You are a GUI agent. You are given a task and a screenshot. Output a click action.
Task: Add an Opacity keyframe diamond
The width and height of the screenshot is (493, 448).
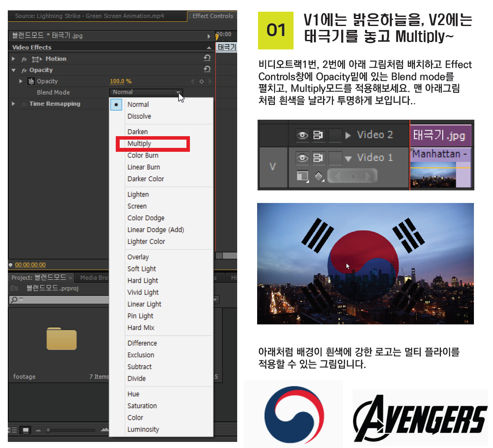point(202,82)
